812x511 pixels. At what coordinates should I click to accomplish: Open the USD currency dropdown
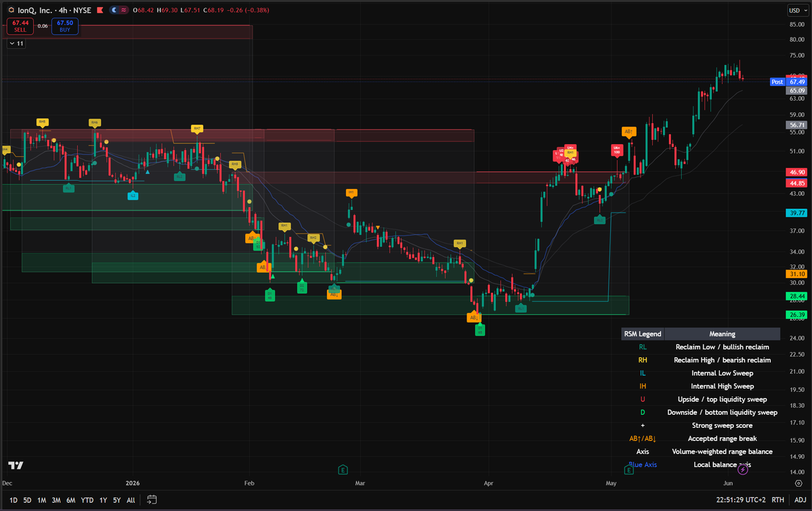click(x=798, y=10)
